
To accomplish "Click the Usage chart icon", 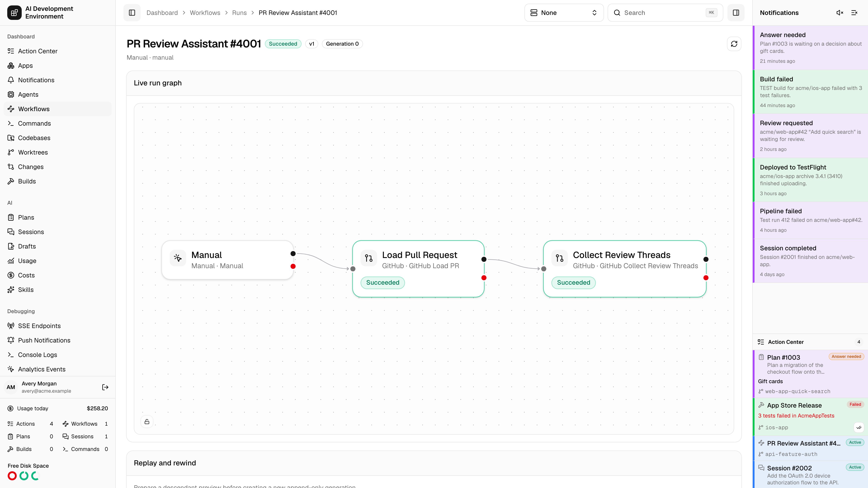I will tap(11, 261).
